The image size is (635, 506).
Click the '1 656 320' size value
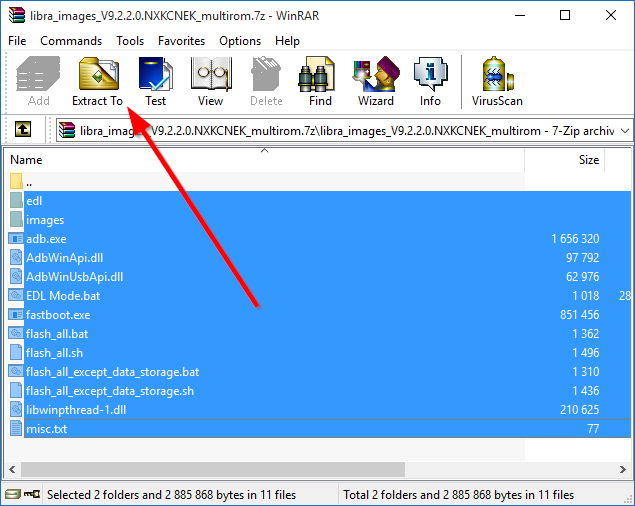[x=575, y=239]
